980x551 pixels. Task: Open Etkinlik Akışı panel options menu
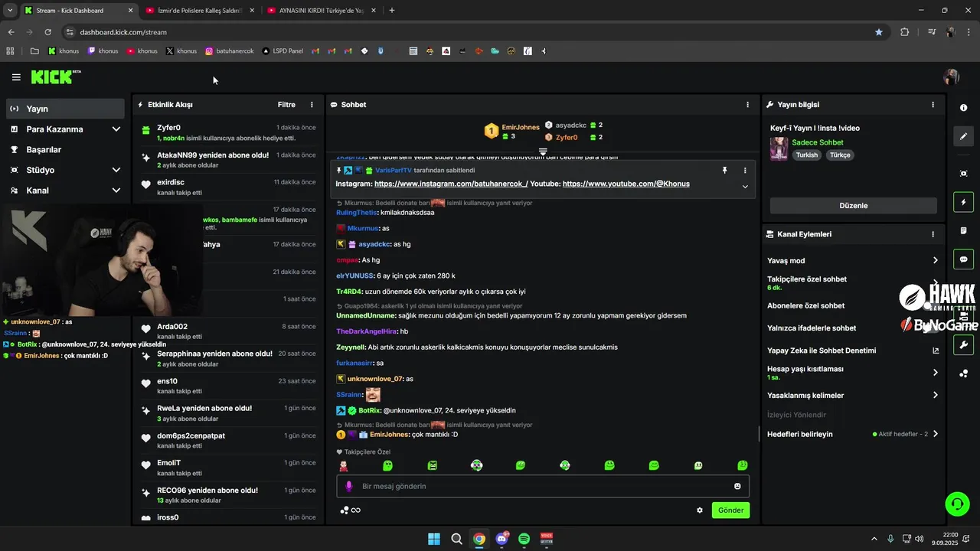tap(312, 105)
